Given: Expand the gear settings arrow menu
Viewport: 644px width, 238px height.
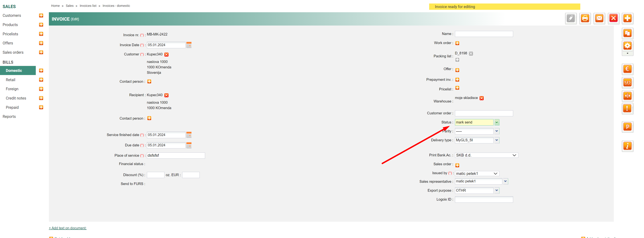Looking at the screenshot, I should click(627, 53).
